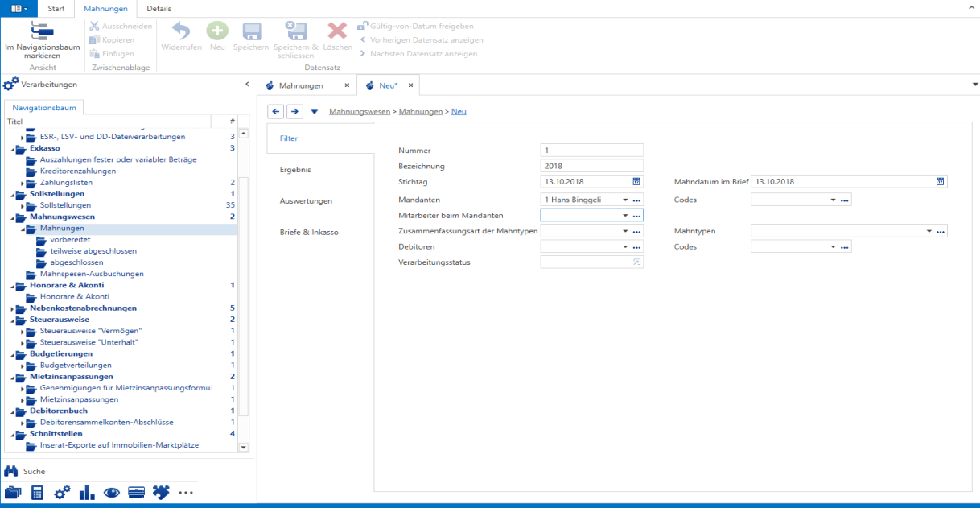The height and width of the screenshot is (508, 980).
Task: Click the Mahnungen breadcrumb link
Action: [x=421, y=112]
